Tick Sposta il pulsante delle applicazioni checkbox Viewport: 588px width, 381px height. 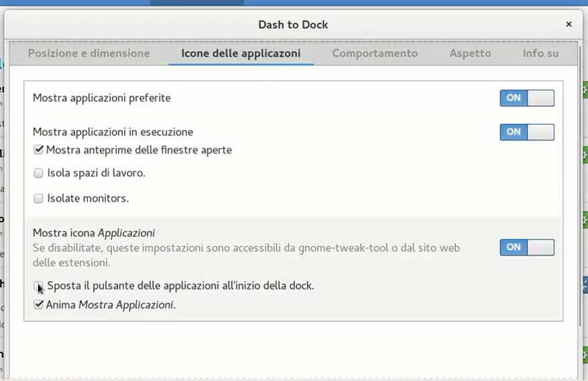point(39,286)
